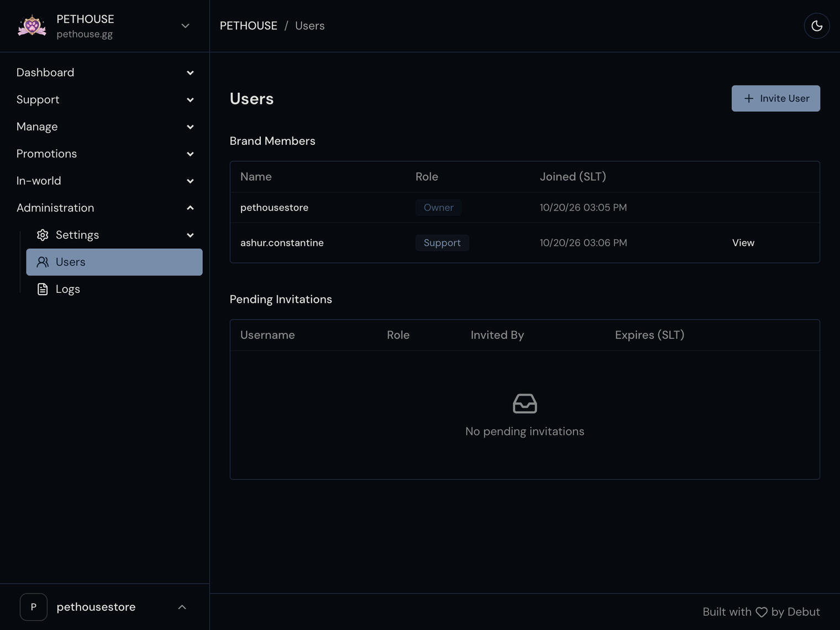Click the PETHOUSE brand logo icon
Image resolution: width=840 pixels, height=630 pixels.
pos(32,26)
